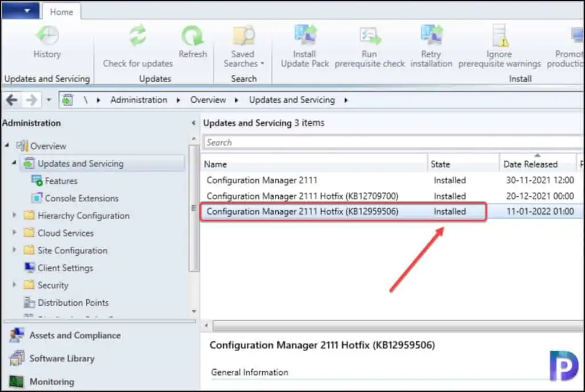Switch to Monitoring workspace

coord(52,382)
